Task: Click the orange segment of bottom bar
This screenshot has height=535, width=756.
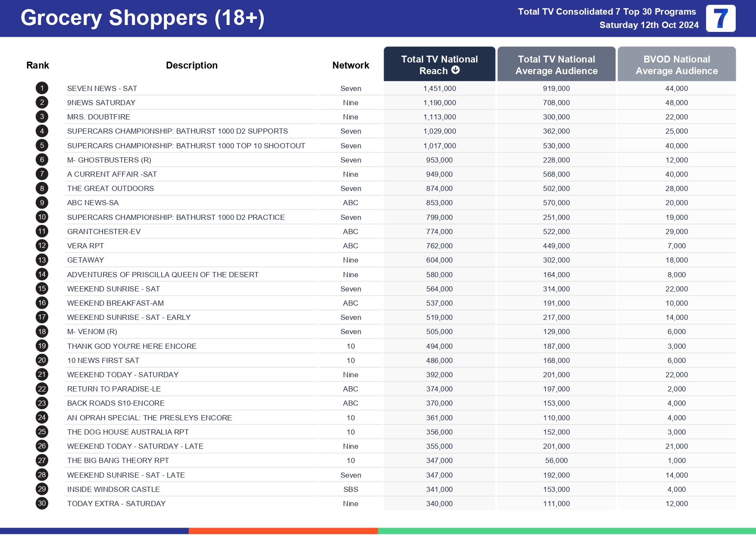Action: [283, 531]
